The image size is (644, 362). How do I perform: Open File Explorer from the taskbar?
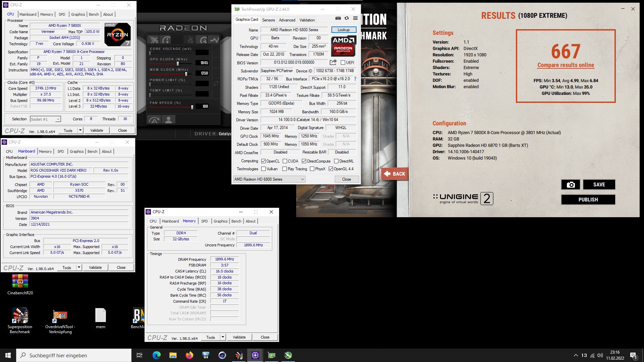pos(173,355)
